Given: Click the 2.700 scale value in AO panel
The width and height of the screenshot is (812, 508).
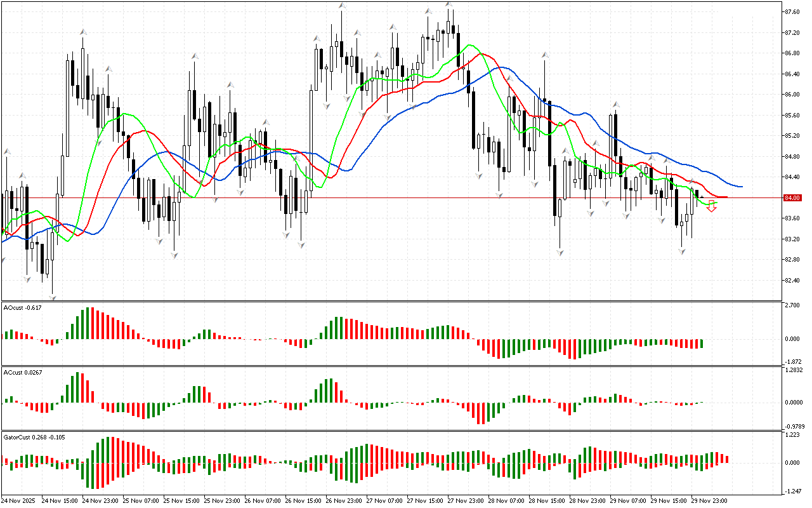Looking at the screenshot, I should [x=792, y=306].
